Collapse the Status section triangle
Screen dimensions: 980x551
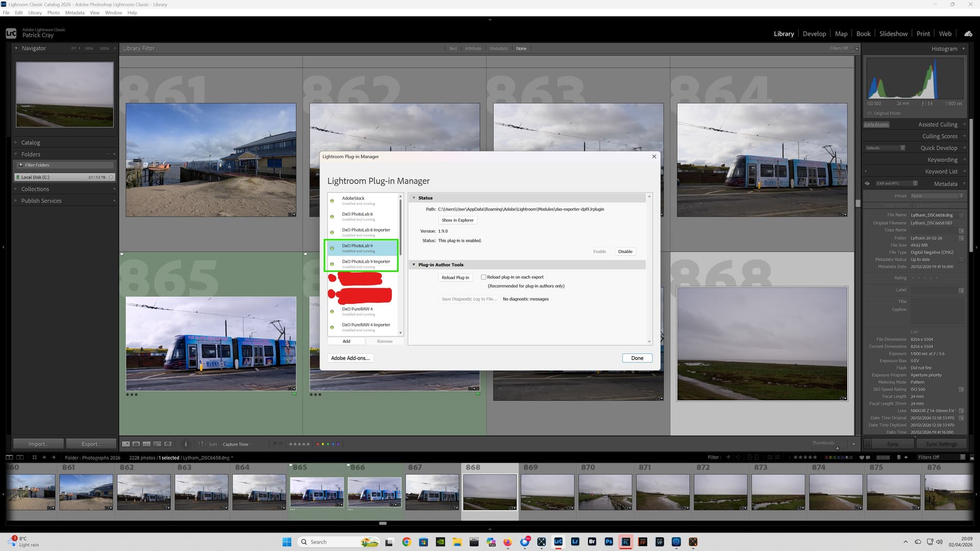pyautogui.click(x=414, y=198)
